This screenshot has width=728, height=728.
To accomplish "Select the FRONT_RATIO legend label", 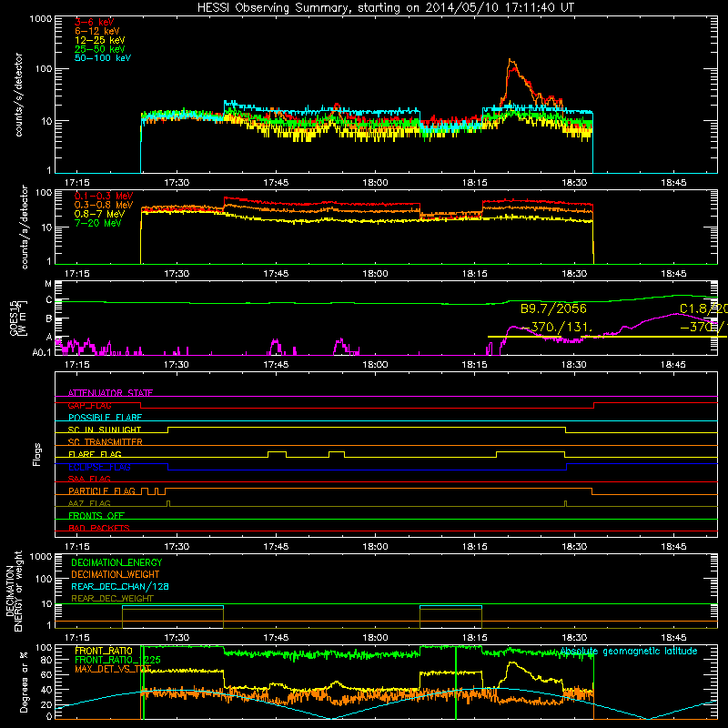I will [104, 651].
